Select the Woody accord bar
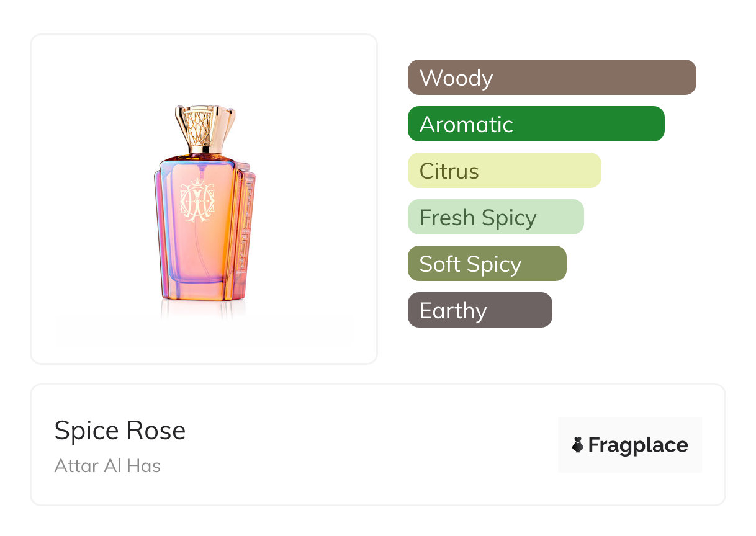Viewport: 756px width, 536px height. pos(551,78)
